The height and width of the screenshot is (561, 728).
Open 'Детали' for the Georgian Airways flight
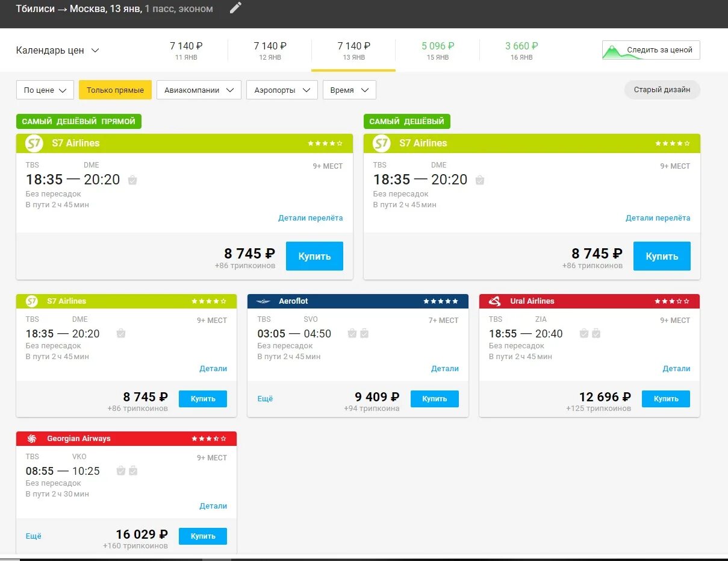(213, 506)
